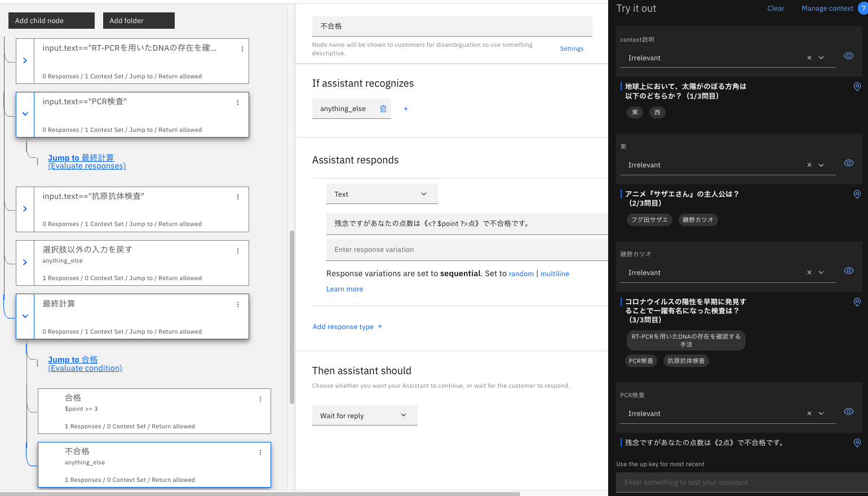Open overflow menu on the 最終計算 node
The image size is (868, 496).
point(237,304)
